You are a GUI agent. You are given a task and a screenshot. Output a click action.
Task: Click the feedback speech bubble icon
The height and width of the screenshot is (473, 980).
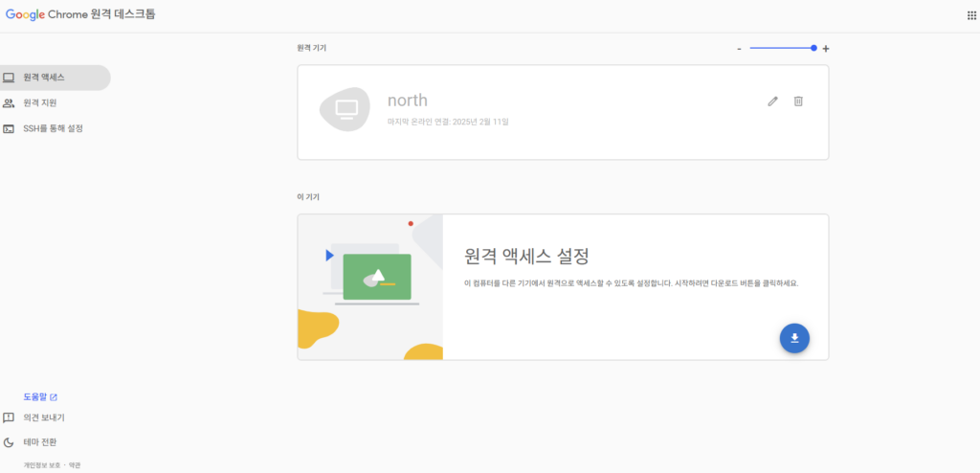point(9,417)
